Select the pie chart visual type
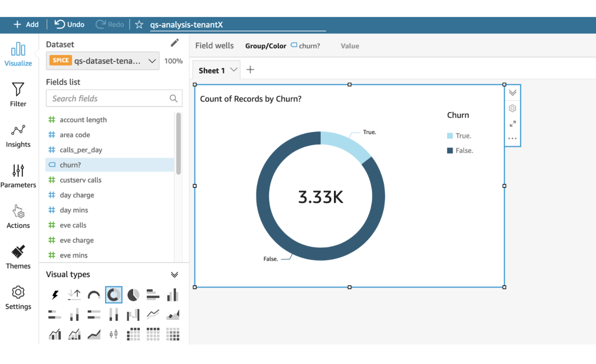Image resolution: width=596 pixels, height=364 pixels. tap(133, 295)
